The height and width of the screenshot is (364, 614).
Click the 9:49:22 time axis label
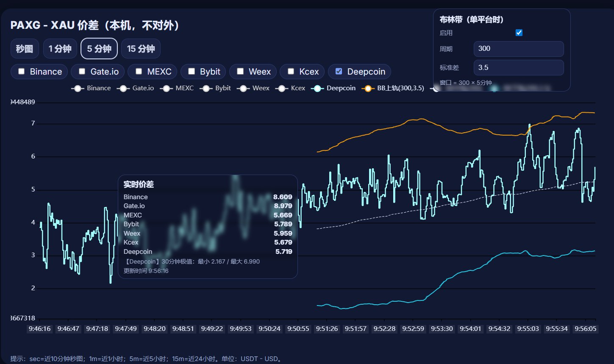[x=212, y=329]
